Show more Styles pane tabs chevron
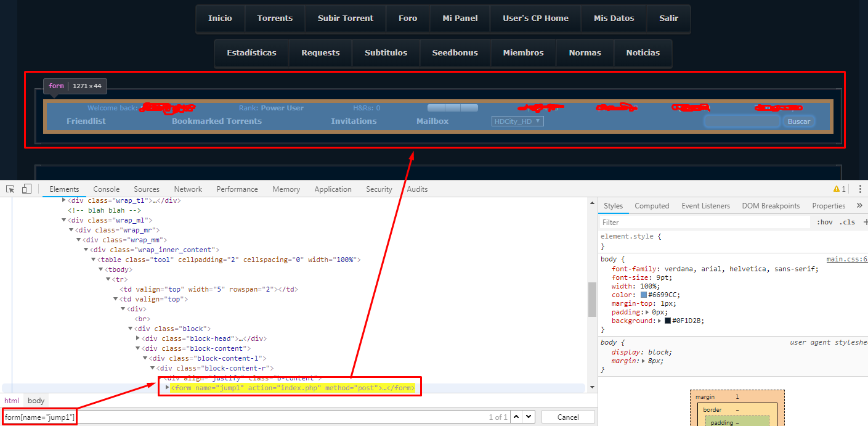This screenshot has width=868, height=426. pos(859,206)
